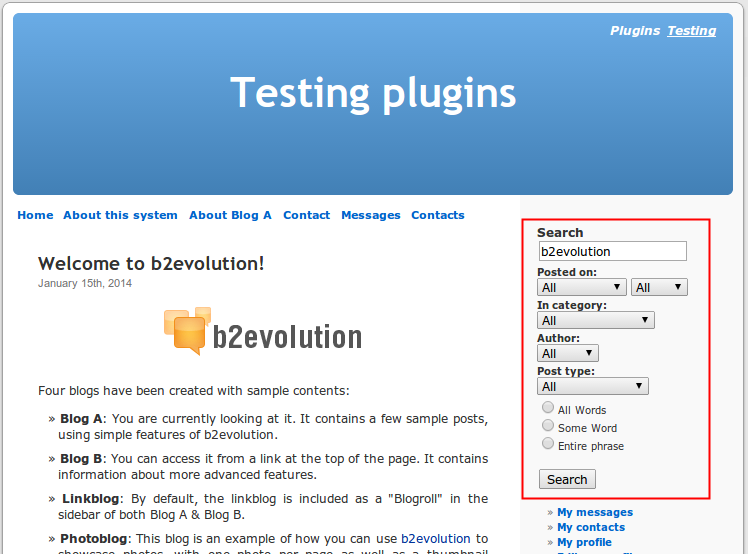Open the Testing blog link in header
This screenshot has width=748, height=554.
pyautogui.click(x=692, y=31)
